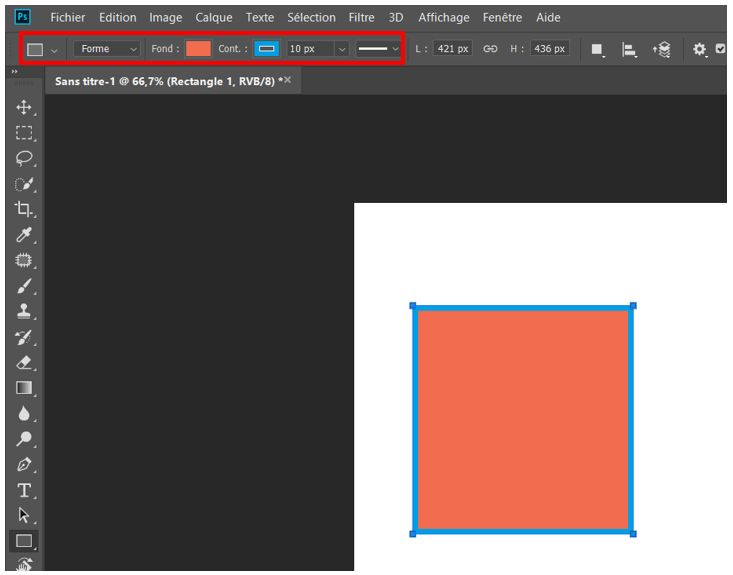This screenshot has height=575, width=733.
Task: Open the Edition menu
Action: [117, 18]
